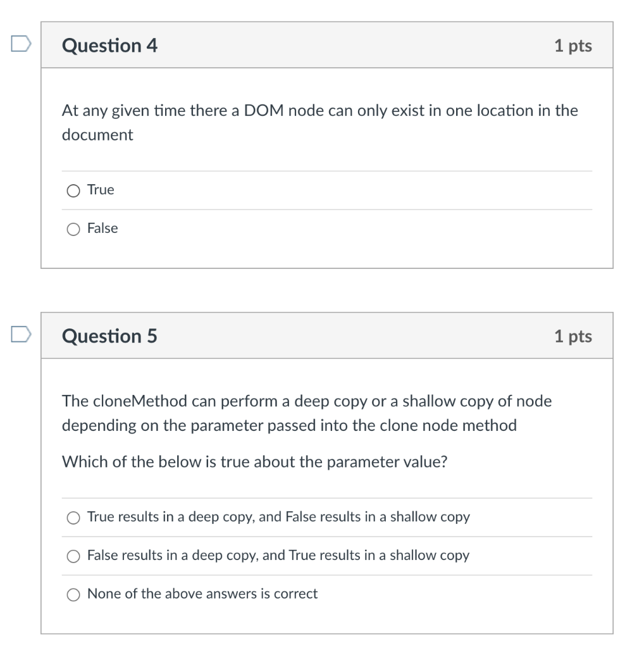Click the '1 pts' label for Question 4

coord(574,45)
